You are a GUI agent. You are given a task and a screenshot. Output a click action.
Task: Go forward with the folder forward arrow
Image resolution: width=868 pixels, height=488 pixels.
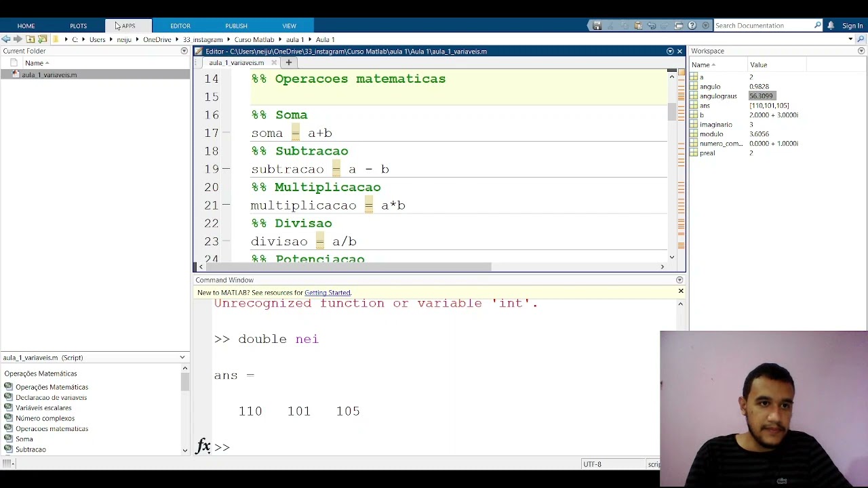[x=18, y=39]
